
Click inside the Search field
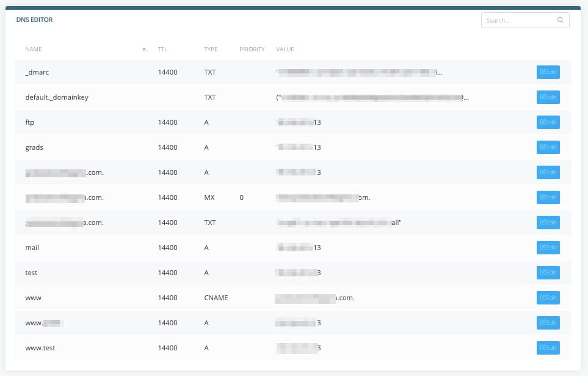point(519,20)
